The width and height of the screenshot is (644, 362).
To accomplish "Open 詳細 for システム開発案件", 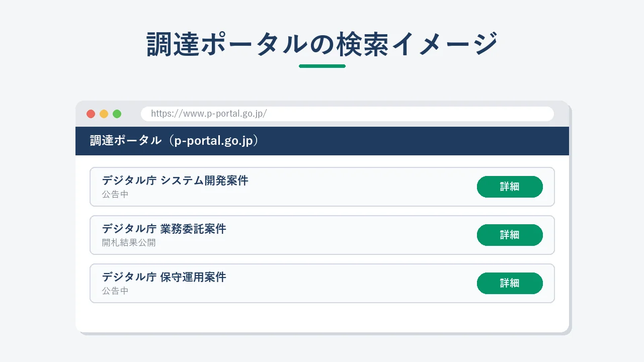I will click(x=510, y=187).
